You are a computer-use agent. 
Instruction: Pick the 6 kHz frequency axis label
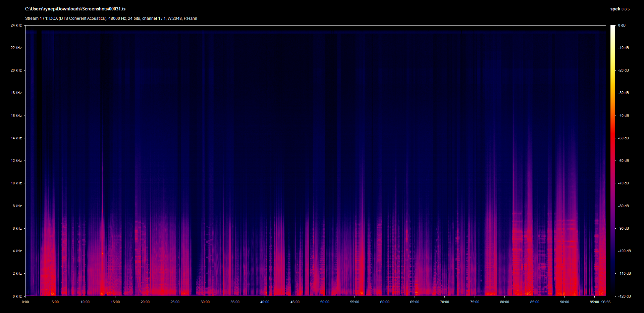coord(17,229)
